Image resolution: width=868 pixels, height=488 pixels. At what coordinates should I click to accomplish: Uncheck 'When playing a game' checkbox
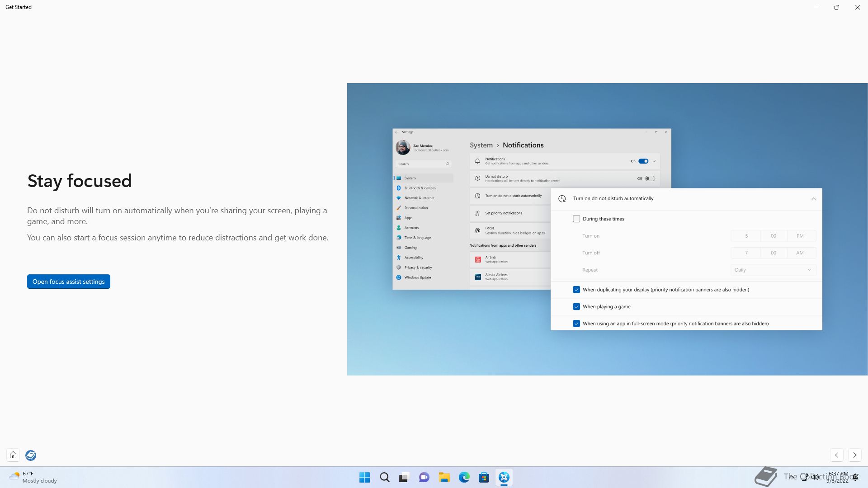tap(576, 306)
